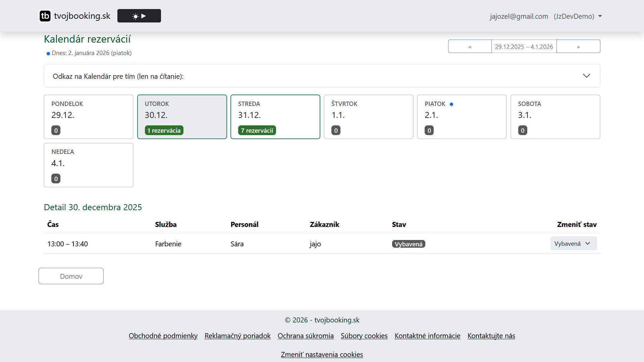Click the Domov button
Viewport: 644px width, 362px height.
coord(71,276)
